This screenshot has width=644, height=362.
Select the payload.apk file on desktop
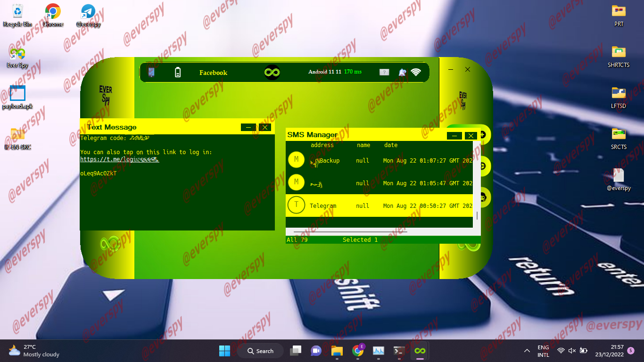[x=17, y=97]
